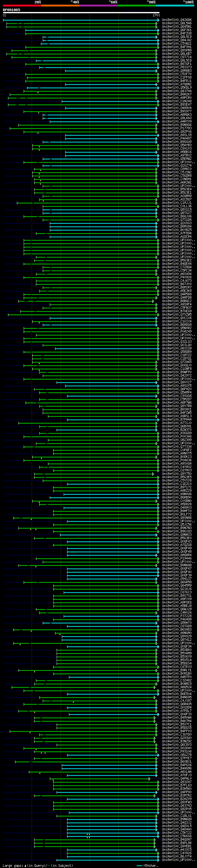Select hit UniRef100_C5KT22
The height and width of the screenshot is (868, 197).
click(177, 833)
